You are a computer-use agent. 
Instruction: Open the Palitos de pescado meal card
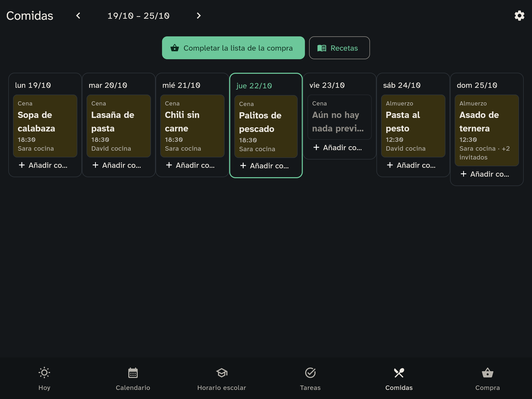(266, 127)
